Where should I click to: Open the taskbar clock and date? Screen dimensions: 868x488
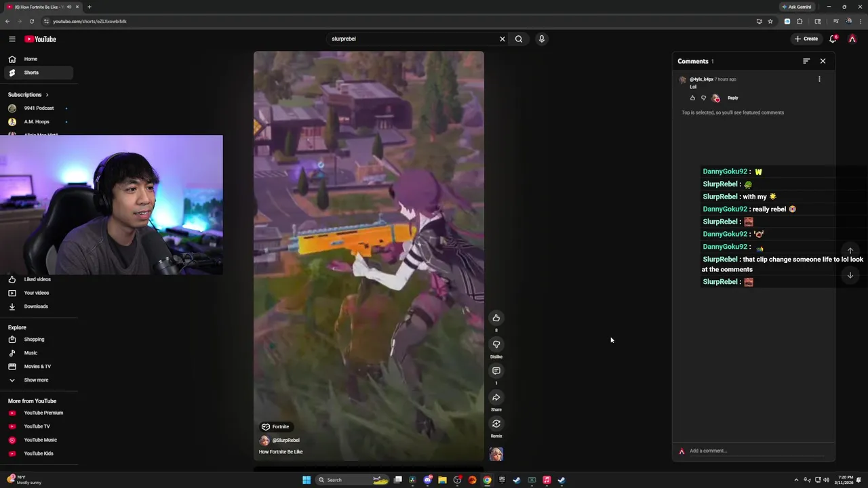pyautogui.click(x=846, y=480)
